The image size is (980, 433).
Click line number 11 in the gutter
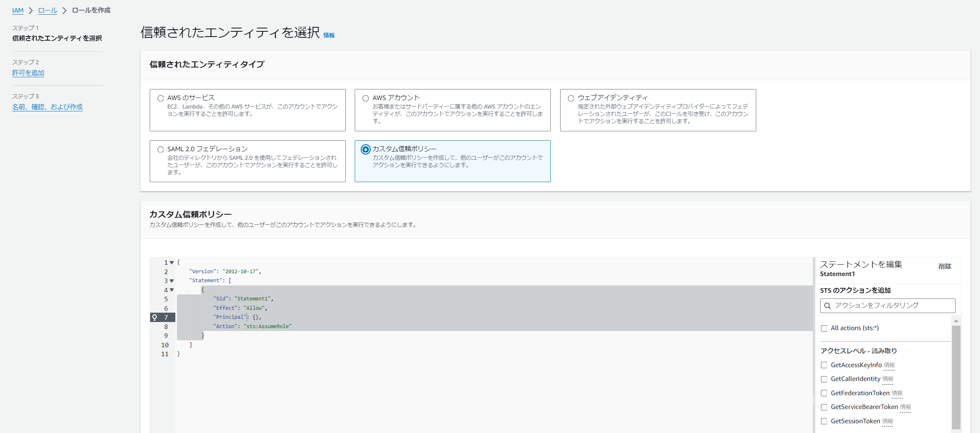(x=165, y=354)
